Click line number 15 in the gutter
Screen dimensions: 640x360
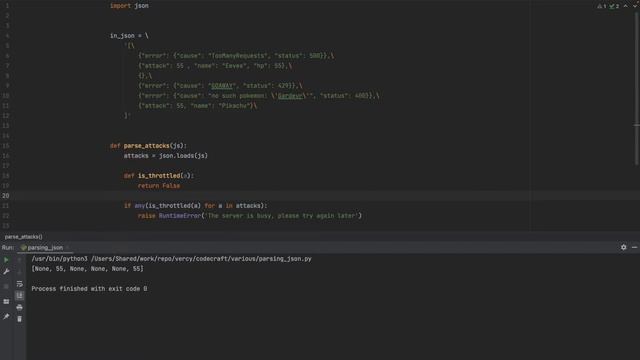(x=5, y=146)
